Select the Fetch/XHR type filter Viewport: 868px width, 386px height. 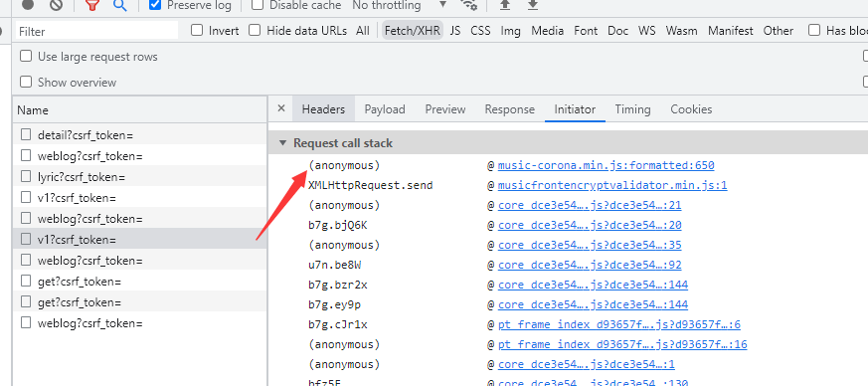click(413, 31)
